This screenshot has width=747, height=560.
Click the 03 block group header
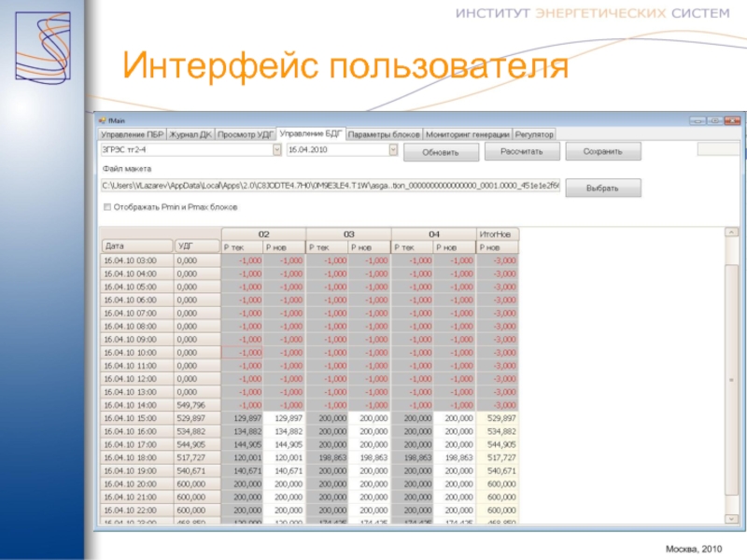348,234
